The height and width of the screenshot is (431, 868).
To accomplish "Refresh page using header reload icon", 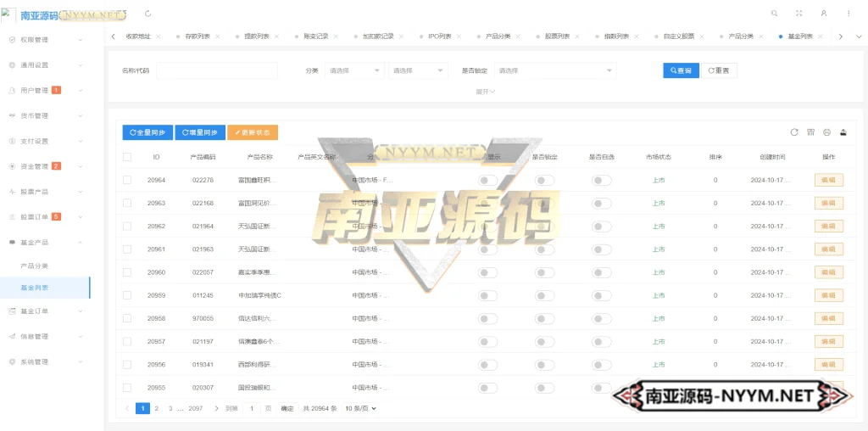I will 149,14.
